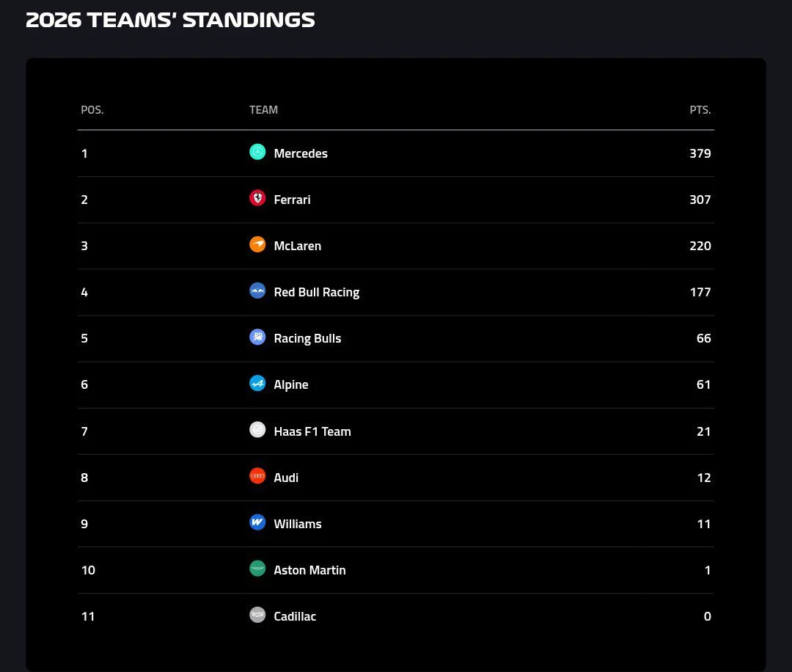Select the Haas F1 Team name
Image resolution: width=792 pixels, height=672 pixels.
click(312, 431)
